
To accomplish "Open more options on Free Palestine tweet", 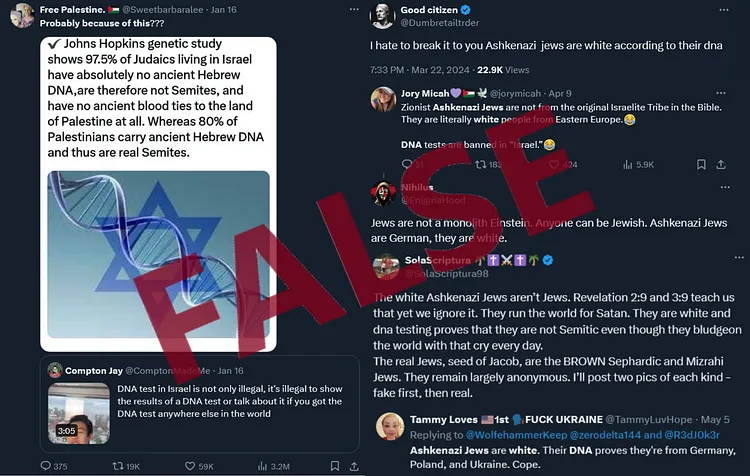I will click(354, 9).
